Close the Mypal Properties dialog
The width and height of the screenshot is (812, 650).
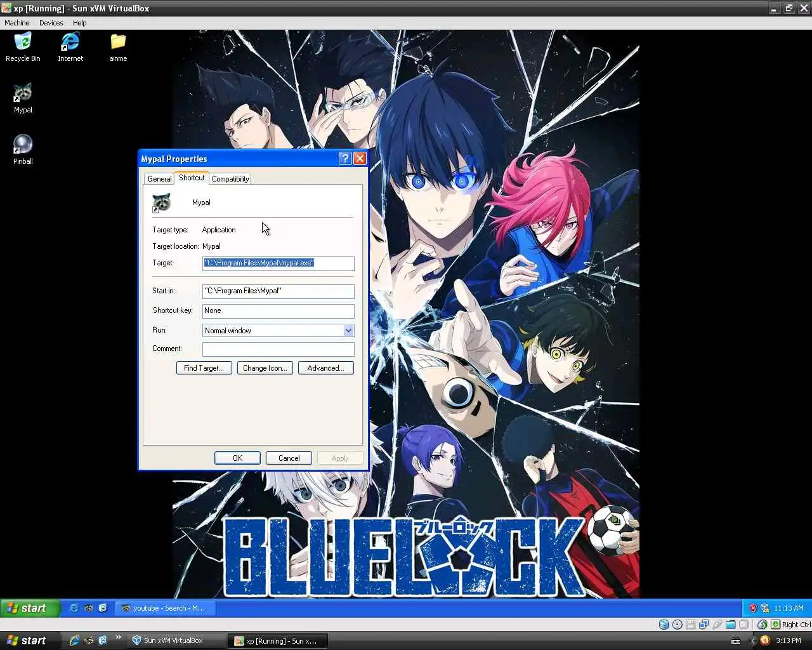(x=360, y=159)
